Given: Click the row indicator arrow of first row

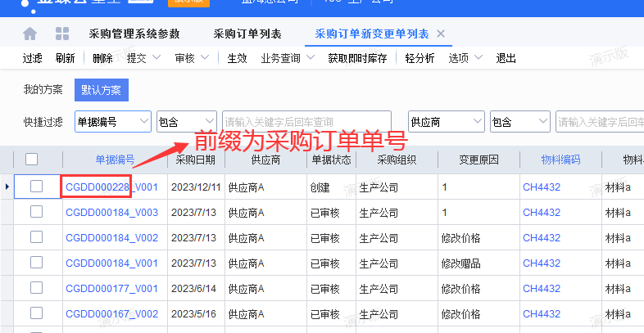Looking at the screenshot, I should (x=7, y=187).
